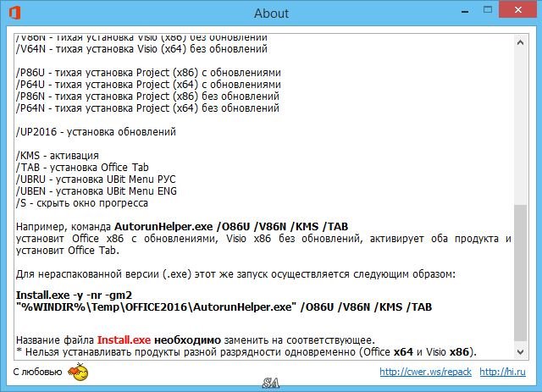Click bold AutorunHelper.exe /O86U /V86N command

pos(231,226)
